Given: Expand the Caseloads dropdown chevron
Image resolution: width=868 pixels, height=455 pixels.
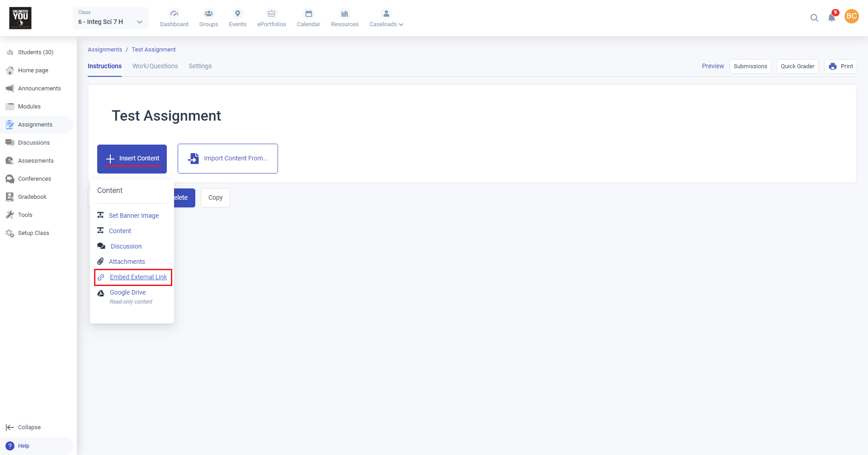Looking at the screenshot, I should (x=401, y=24).
